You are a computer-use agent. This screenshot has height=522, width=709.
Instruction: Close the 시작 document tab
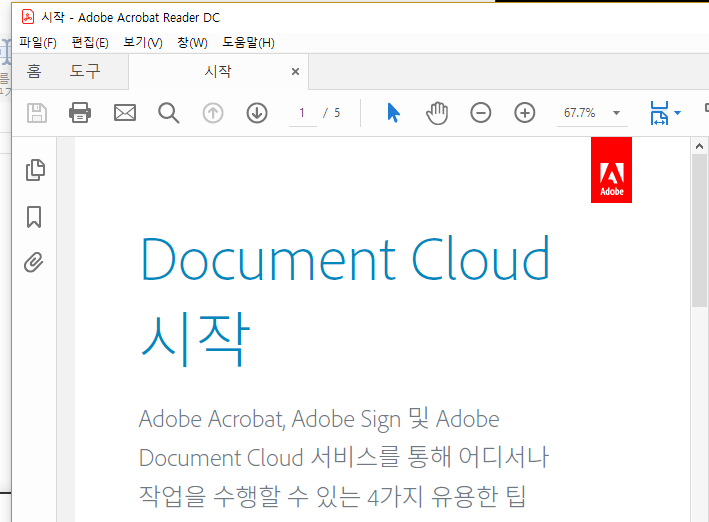tap(295, 71)
